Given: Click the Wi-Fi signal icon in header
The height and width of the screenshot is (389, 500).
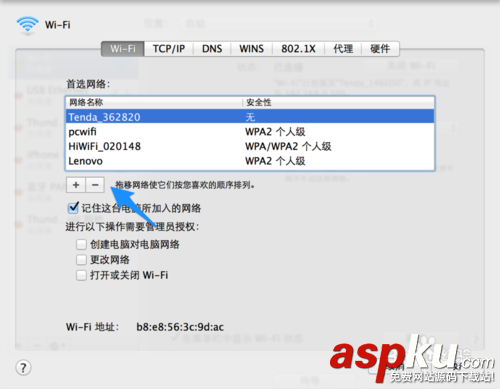Looking at the screenshot, I should click(27, 25).
